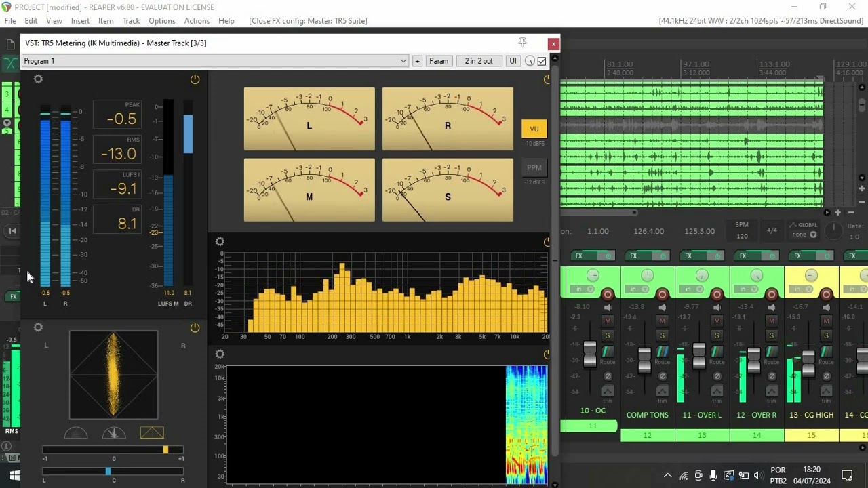Screen dimensions: 868x488
Task: Click the plus button beside preset dropdown
Action: click(417, 61)
